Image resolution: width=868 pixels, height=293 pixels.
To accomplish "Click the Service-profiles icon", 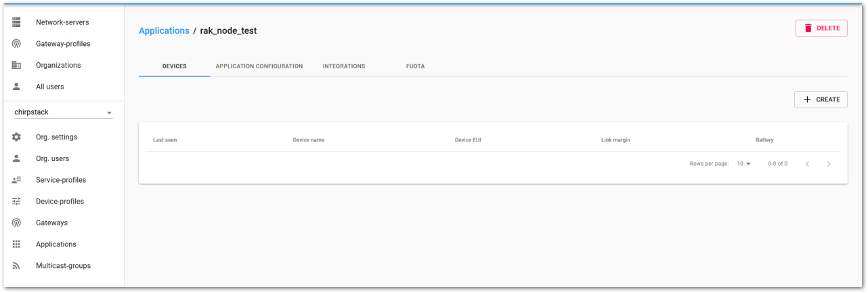I will pyautogui.click(x=16, y=180).
